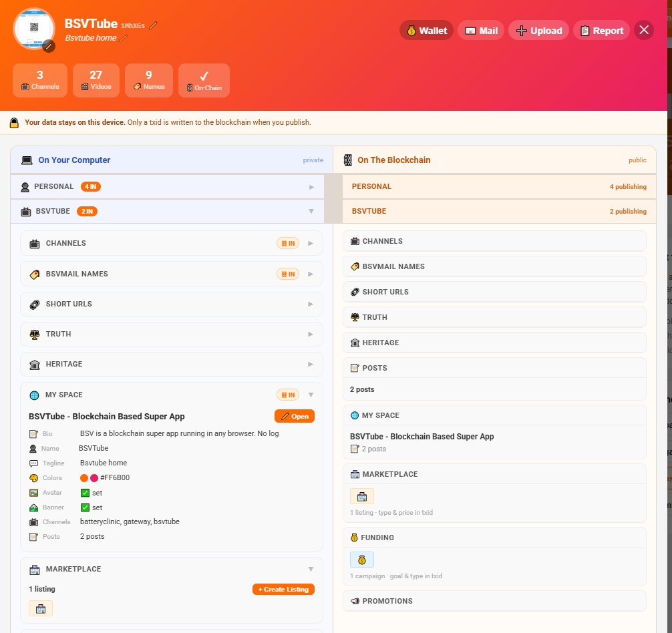Click the orange color swatch in Colors row
This screenshot has width=672, height=633.
point(84,478)
